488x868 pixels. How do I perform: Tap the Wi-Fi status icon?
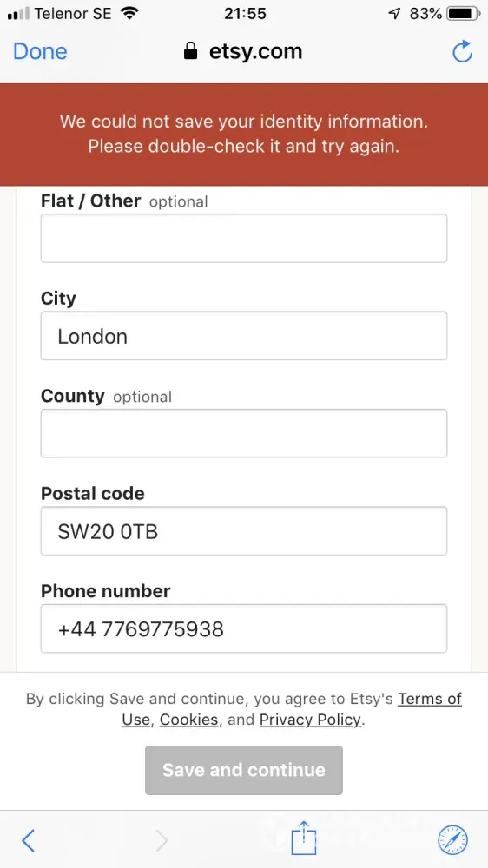pyautogui.click(x=130, y=13)
